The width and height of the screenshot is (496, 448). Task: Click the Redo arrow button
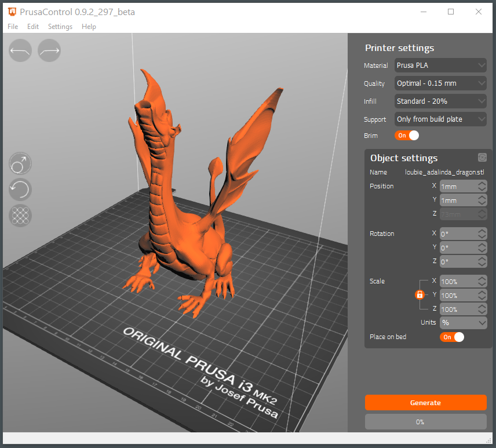[x=49, y=51]
